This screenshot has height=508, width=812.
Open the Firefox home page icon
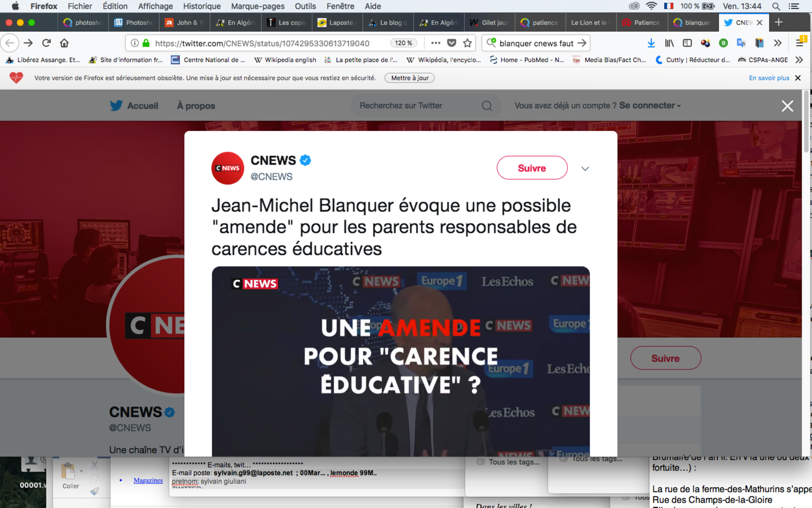(64, 43)
